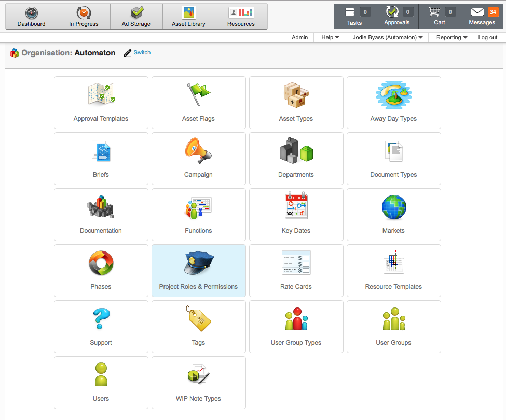
Task: Open Messages with 34 unread badge
Action: 482,17
